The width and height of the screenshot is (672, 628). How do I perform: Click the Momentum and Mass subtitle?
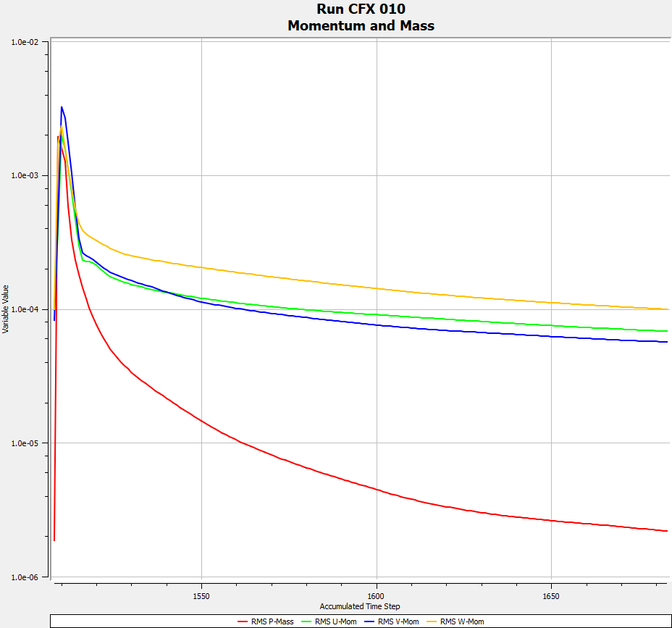pyautogui.click(x=361, y=25)
